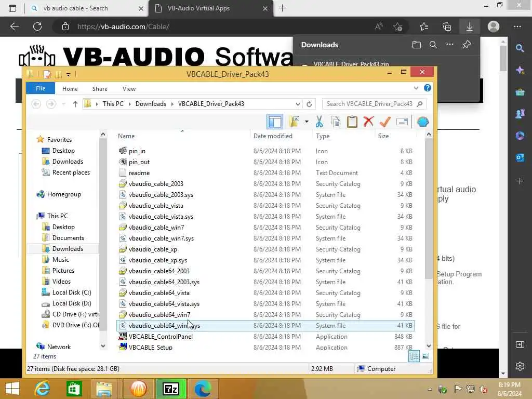Toggle the preview pane layout icon
The width and height of the screenshot is (532, 399).
point(275,122)
